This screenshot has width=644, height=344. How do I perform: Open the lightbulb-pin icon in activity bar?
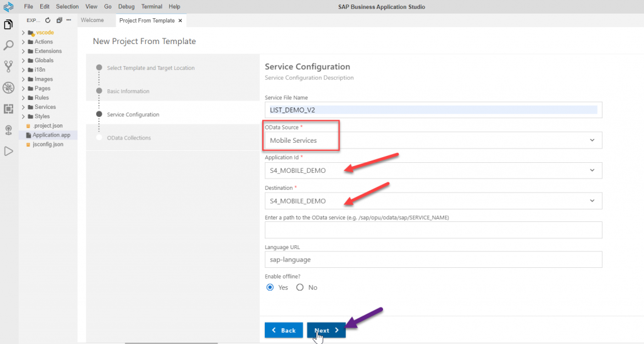pos(8,130)
